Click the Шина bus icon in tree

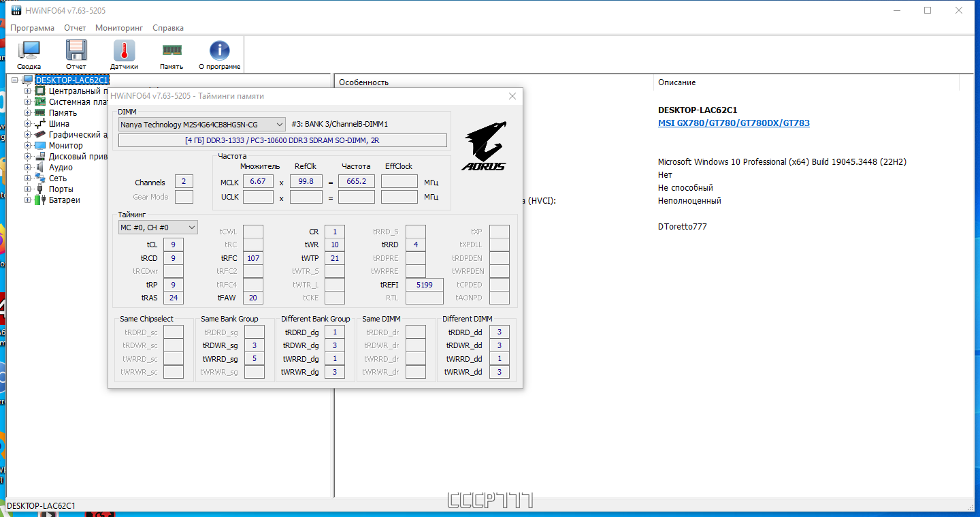click(39, 124)
